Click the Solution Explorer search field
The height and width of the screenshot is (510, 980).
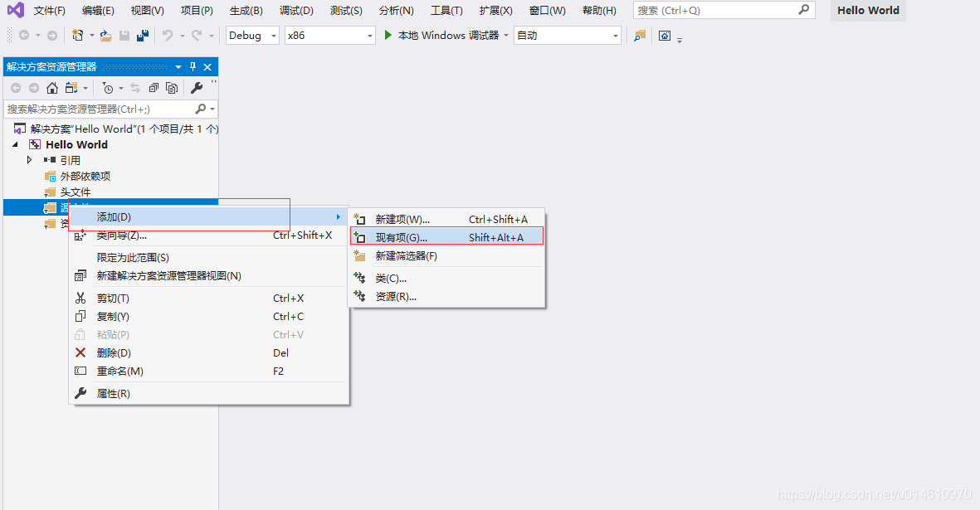[x=110, y=109]
